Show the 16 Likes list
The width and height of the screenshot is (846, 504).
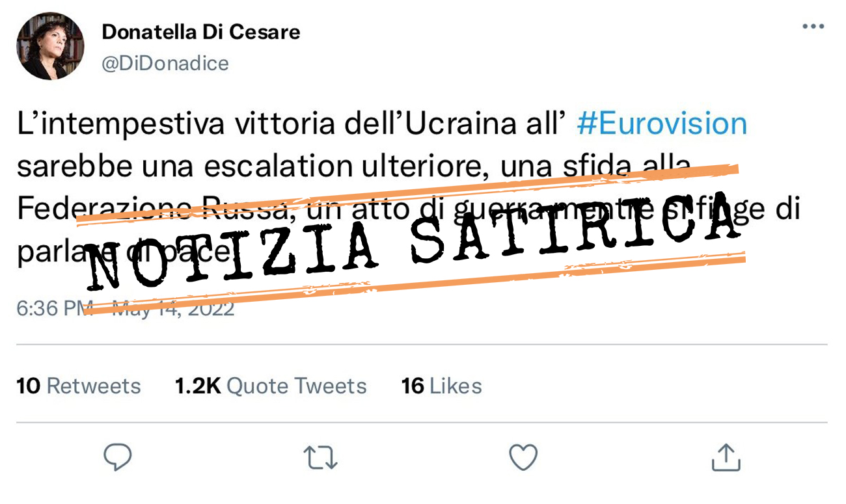point(442,386)
